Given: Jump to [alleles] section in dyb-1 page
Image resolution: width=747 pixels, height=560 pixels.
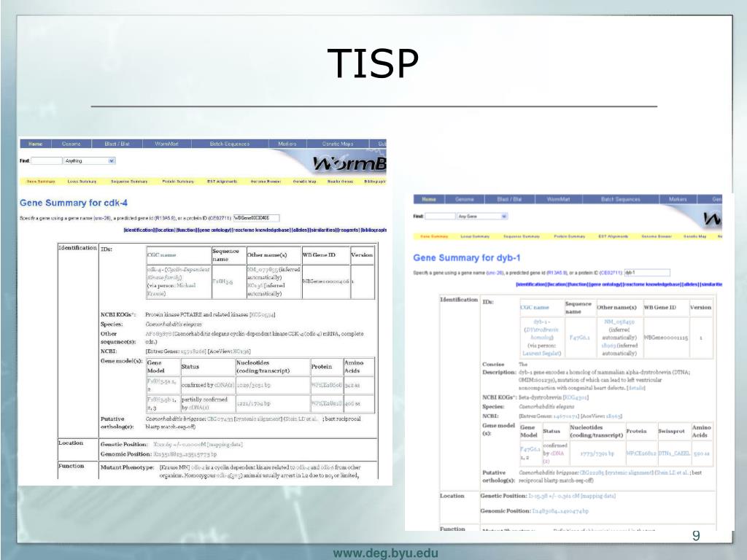Looking at the screenshot, I should (x=690, y=284).
